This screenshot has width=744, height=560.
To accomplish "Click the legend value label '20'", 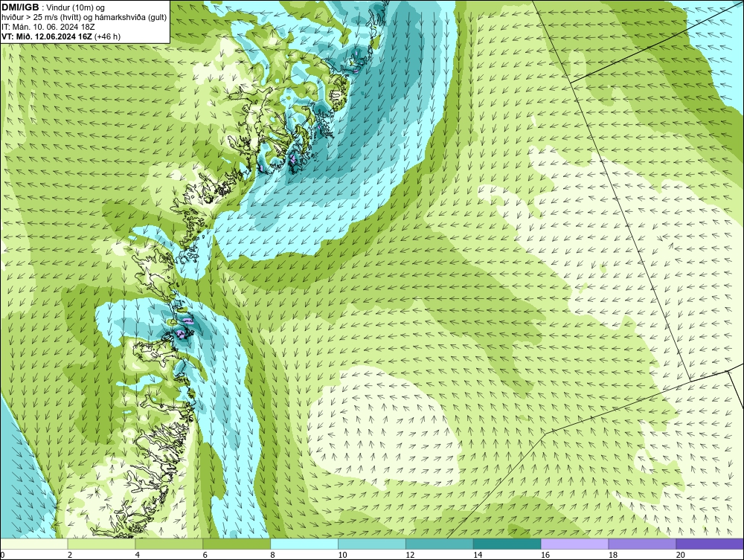I will (x=681, y=555).
